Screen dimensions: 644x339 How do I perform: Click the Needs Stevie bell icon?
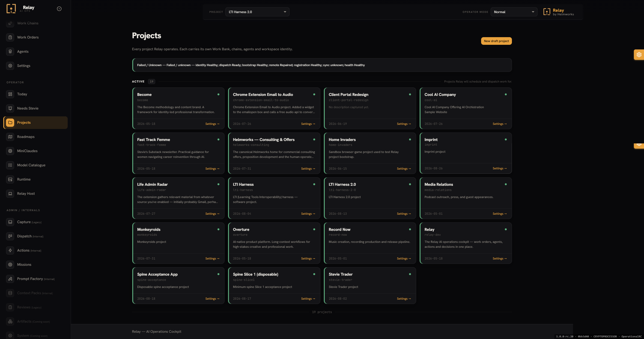[10, 108]
